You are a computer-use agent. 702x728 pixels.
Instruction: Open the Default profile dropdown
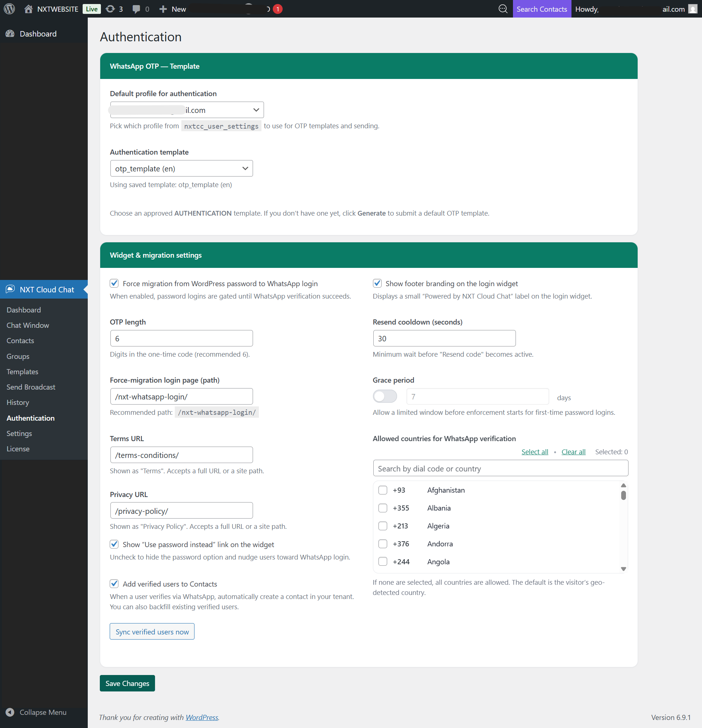pos(186,110)
